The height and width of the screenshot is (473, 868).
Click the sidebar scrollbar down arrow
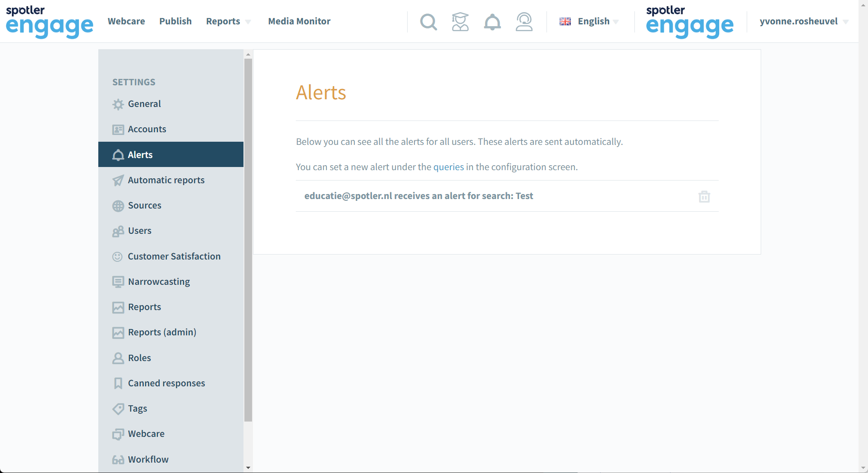pos(248,468)
